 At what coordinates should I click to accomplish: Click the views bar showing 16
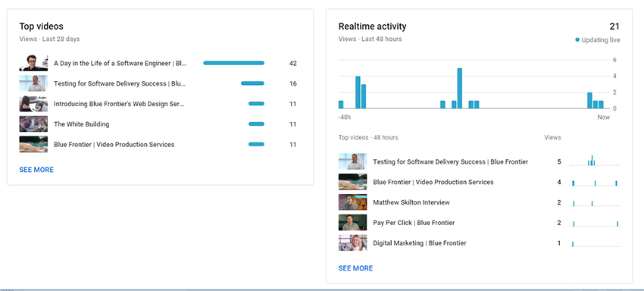(252, 83)
